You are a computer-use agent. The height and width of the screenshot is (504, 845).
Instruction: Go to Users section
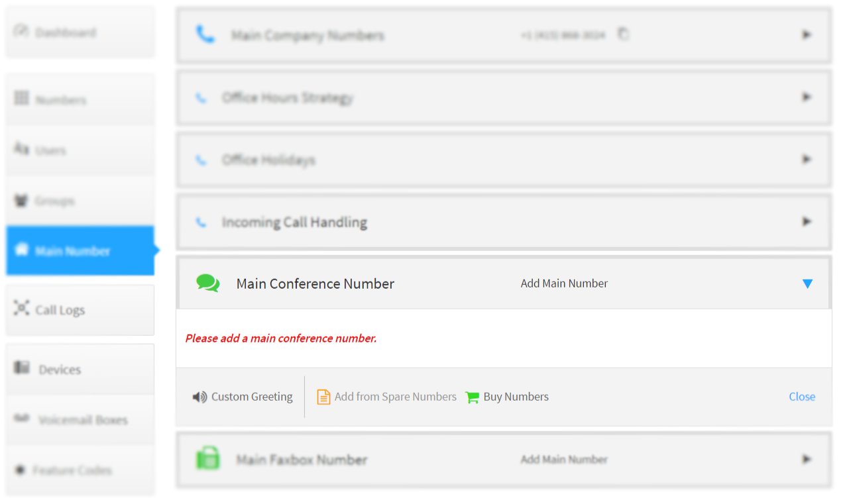(x=80, y=150)
